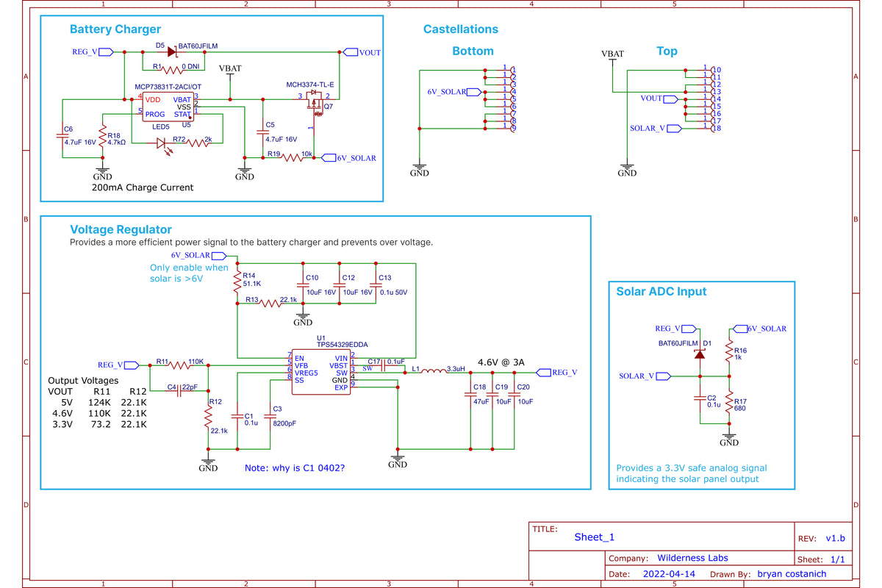
Task: Click the L1 3.3uH inductor
Action: [434, 373]
